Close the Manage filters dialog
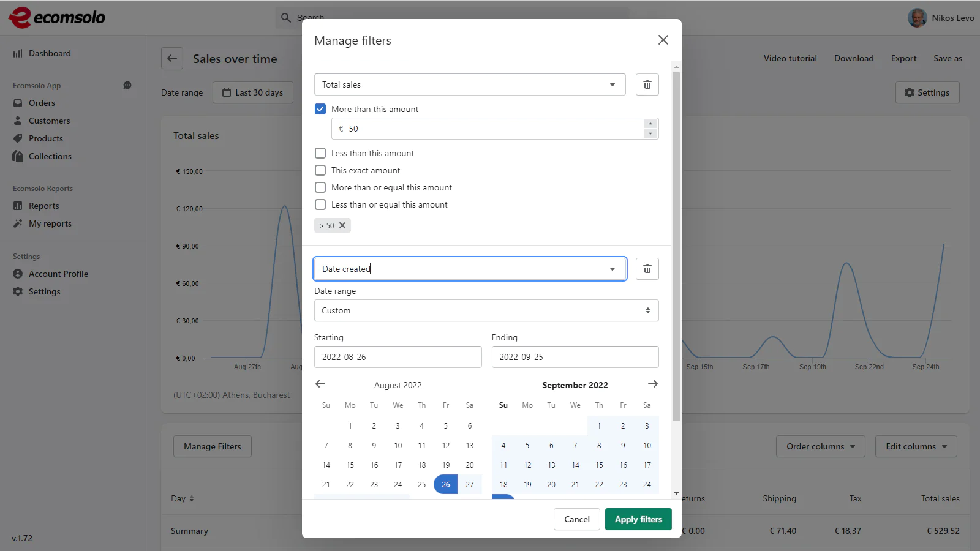 pyautogui.click(x=663, y=40)
